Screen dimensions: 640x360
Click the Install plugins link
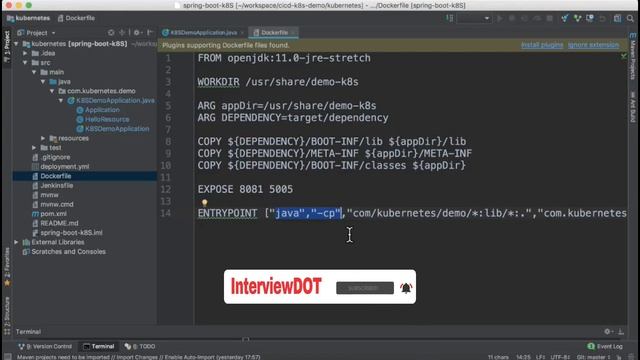point(542,45)
